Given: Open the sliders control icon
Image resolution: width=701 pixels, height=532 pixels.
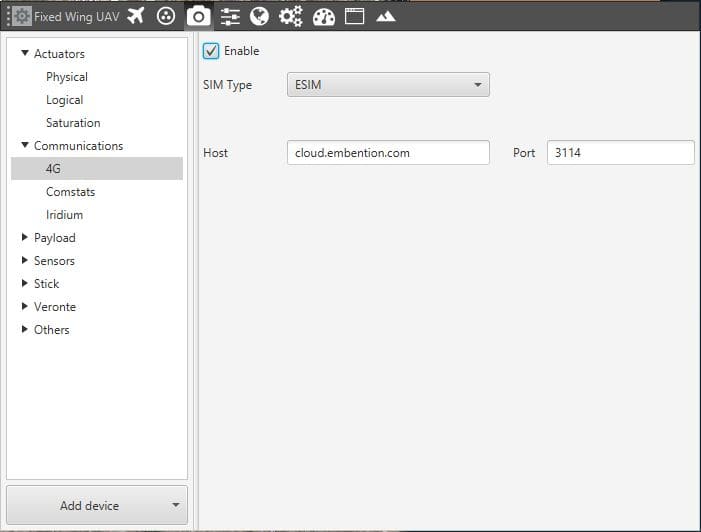Looking at the screenshot, I should 230,17.
